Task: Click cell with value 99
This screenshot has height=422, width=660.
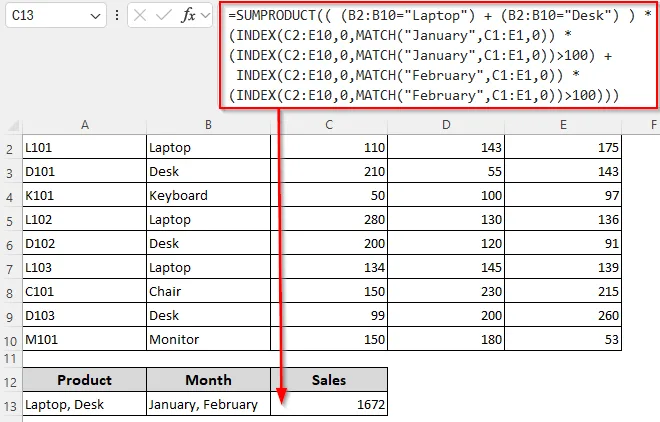Action: click(329, 315)
